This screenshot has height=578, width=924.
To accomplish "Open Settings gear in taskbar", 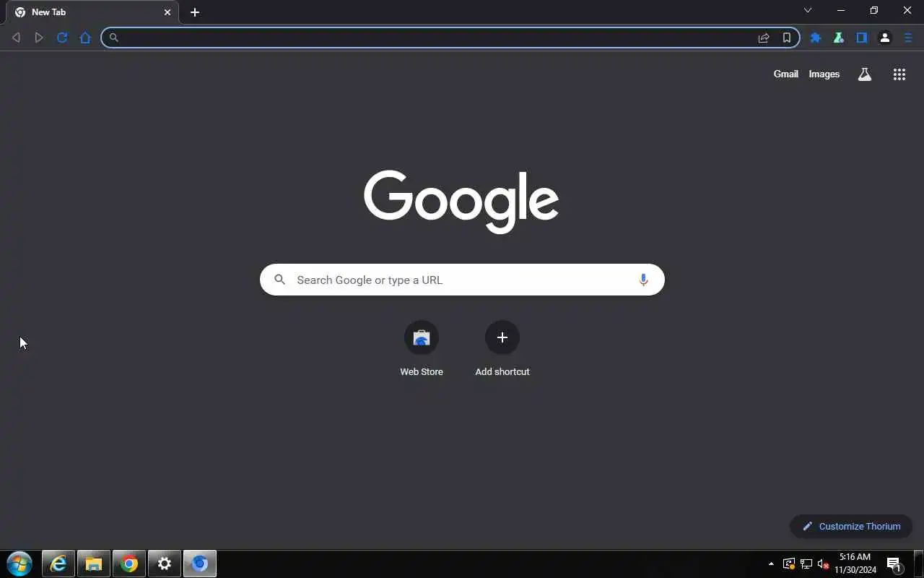I will point(165,564).
